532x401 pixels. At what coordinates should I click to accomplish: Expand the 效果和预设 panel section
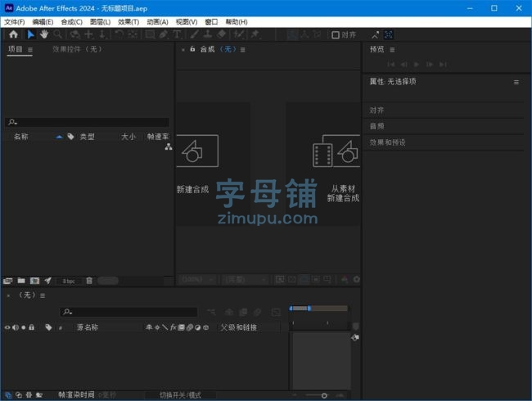[387, 142]
